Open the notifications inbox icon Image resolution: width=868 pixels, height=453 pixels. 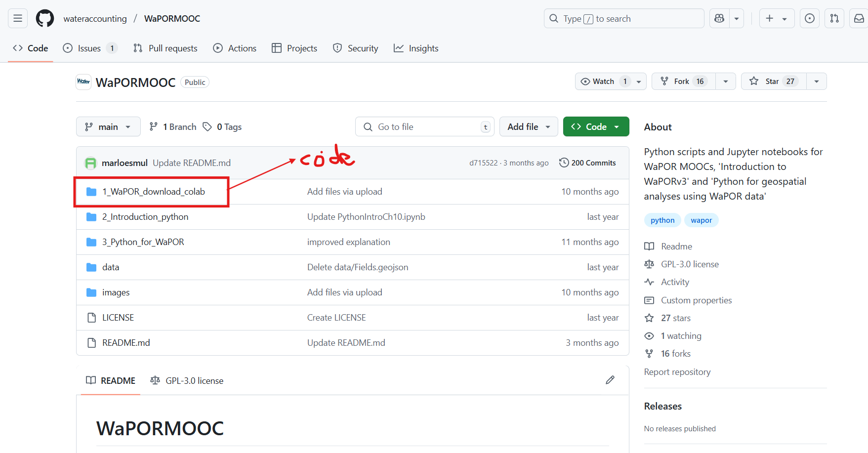coord(859,18)
